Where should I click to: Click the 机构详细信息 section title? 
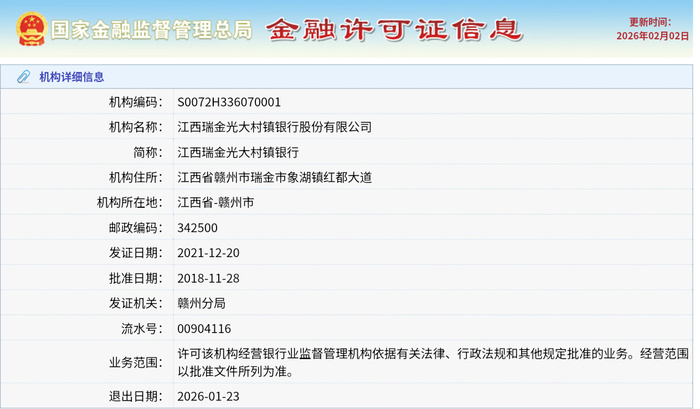pyautogui.click(x=71, y=77)
